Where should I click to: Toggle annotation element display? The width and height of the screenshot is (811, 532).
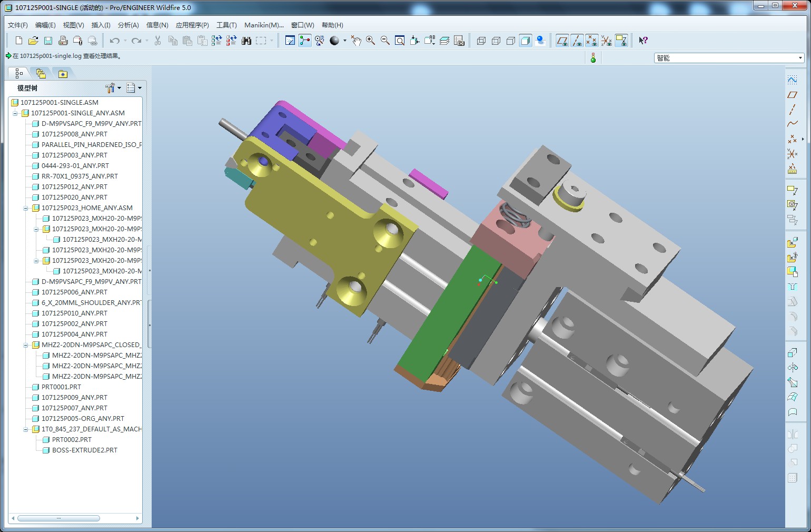pyautogui.click(x=621, y=41)
